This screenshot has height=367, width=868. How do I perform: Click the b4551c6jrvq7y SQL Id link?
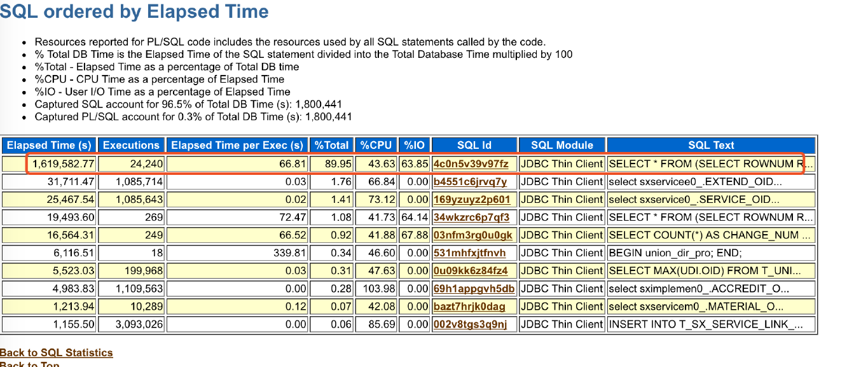click(x=470, y=182)
